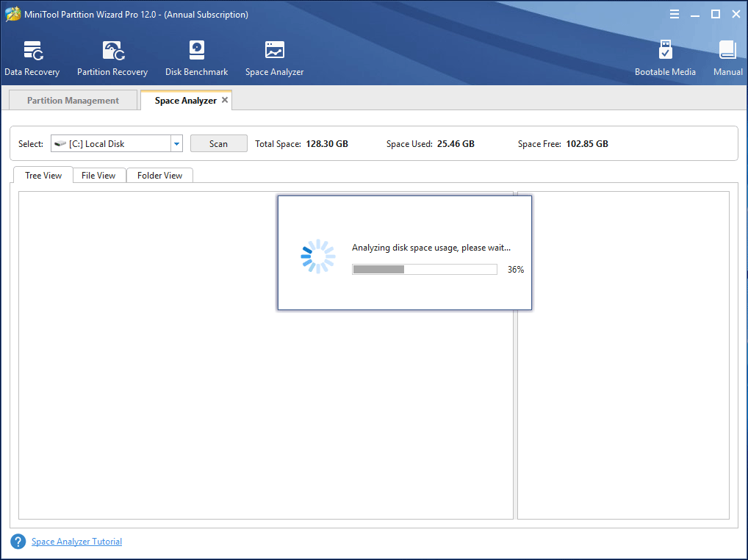Screen dimensions: 748x560
Task: Switch to File View tab
Action: coord(98,175)
